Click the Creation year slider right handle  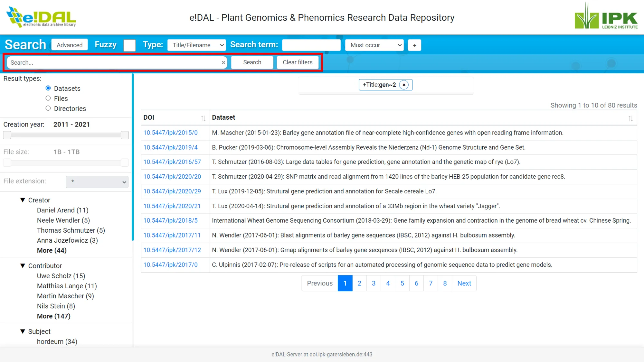pos(125,135)
